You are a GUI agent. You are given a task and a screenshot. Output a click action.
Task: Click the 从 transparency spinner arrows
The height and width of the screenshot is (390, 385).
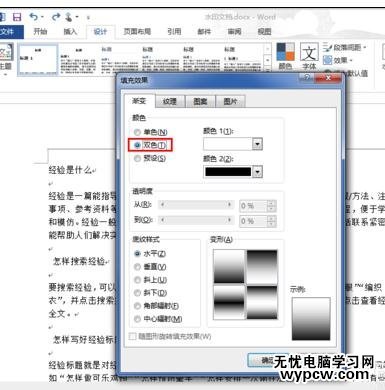(271, 206)
